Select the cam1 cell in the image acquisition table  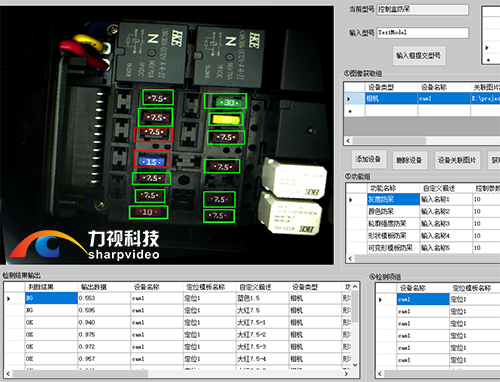[x=444, y=99]
